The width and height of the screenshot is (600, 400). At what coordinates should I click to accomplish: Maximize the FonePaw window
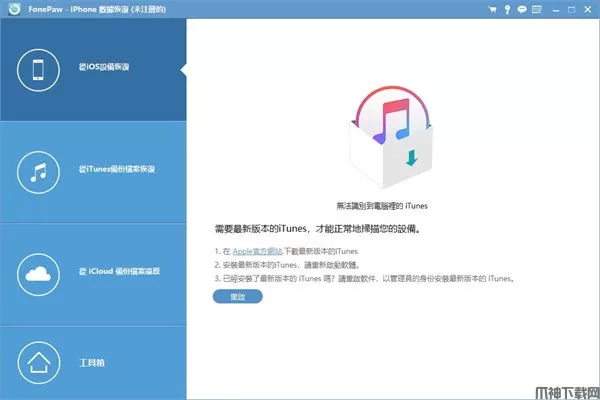pos(571,10)
